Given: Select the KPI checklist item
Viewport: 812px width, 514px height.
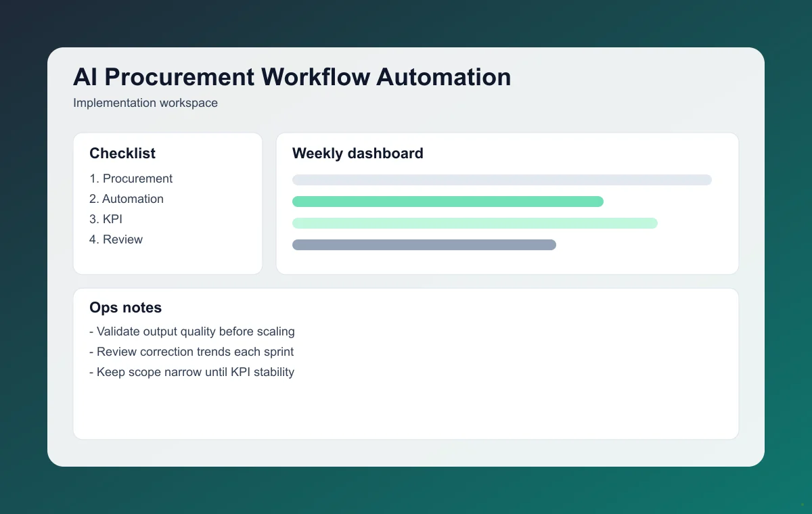Looking at the screenshot, I should (x=106, y=219).
